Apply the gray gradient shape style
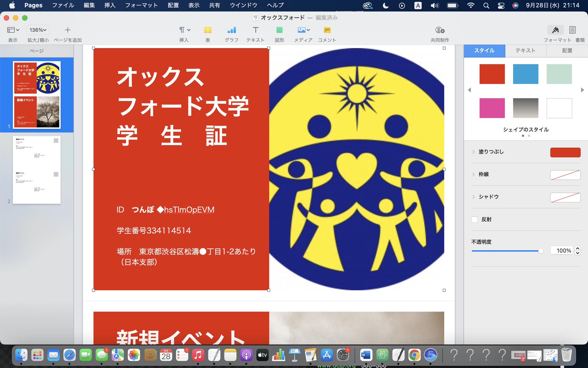 tap(526, 108)
